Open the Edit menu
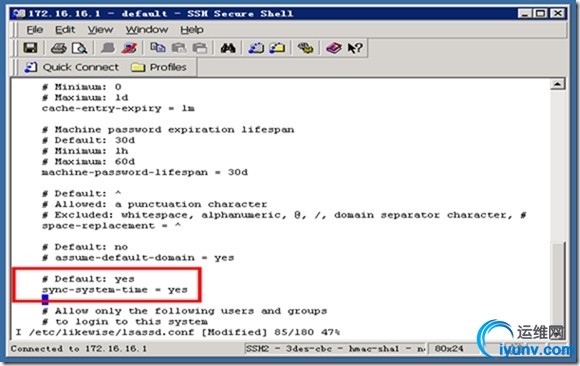 pos(65,30)
